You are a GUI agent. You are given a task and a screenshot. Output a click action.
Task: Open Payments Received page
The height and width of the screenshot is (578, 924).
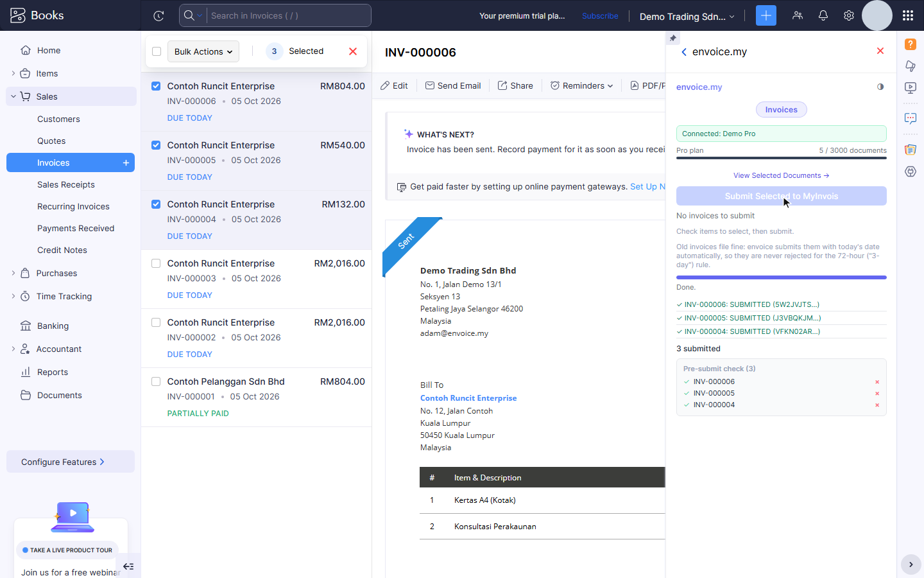[x=76, y=228]
